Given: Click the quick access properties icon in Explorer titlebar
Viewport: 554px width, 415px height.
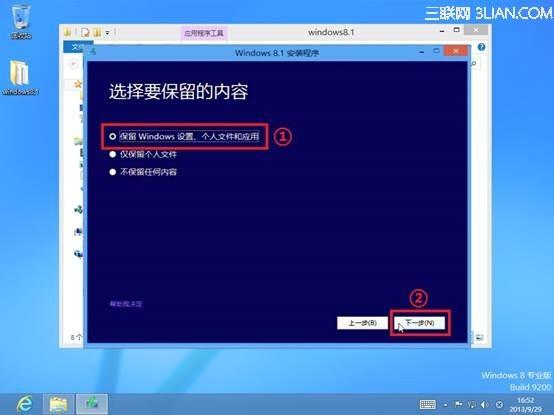Looking at the screenshot, I should point(85,32).
